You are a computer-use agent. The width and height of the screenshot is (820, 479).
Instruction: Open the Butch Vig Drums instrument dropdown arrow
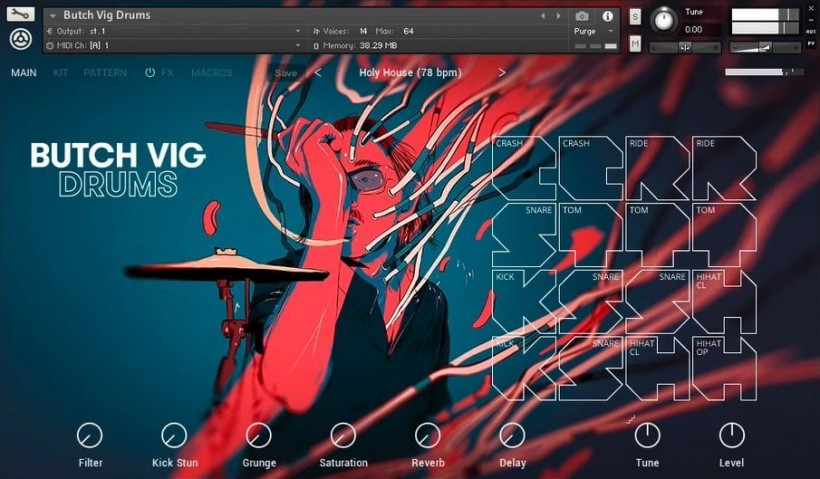(x=52, y=16)
